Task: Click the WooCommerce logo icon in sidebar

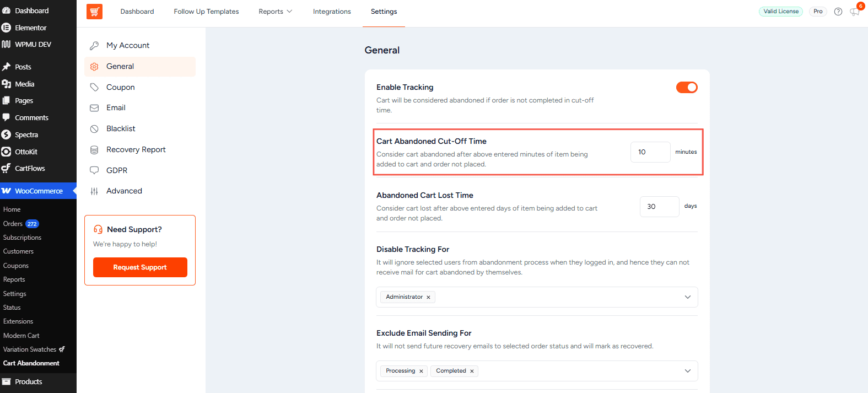Action: coord(6,191)
